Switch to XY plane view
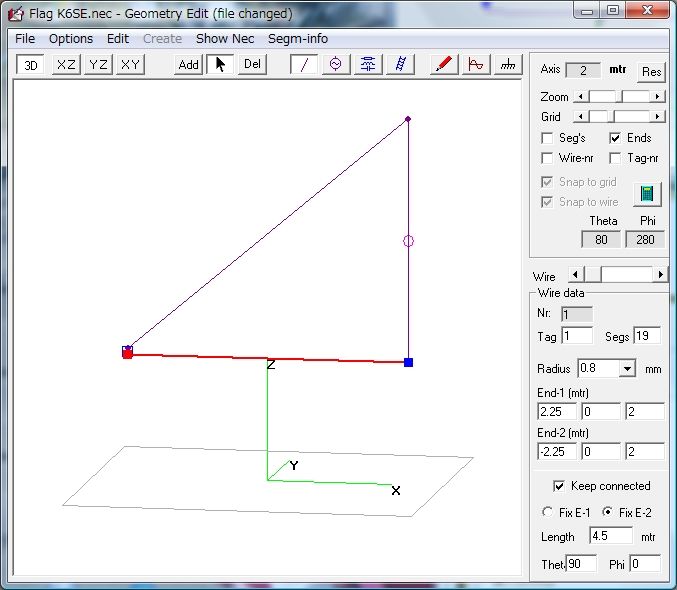The height and width of the screenshot is (590, 677). pos(130,65)
